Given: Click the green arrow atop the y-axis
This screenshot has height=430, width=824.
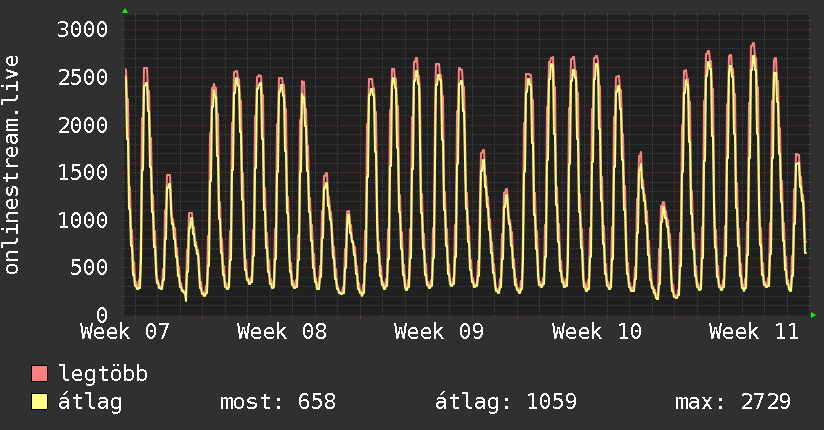Looking at the screenshot, I should pos(125,11).
